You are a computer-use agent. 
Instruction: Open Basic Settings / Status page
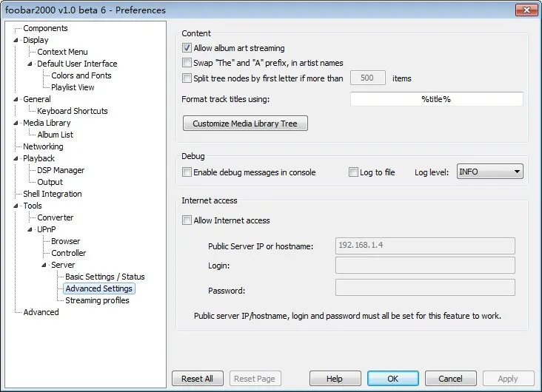pos(104,277)
